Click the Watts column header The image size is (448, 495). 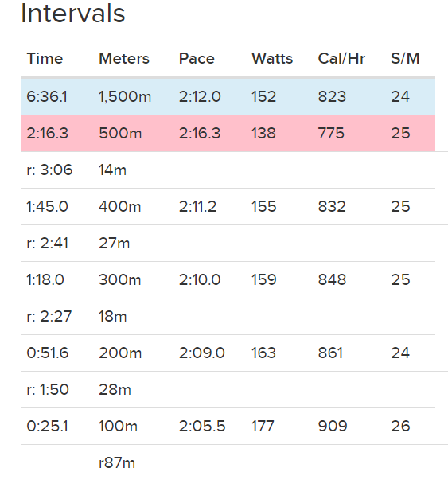pyautogui.click(x=272, y=59)
